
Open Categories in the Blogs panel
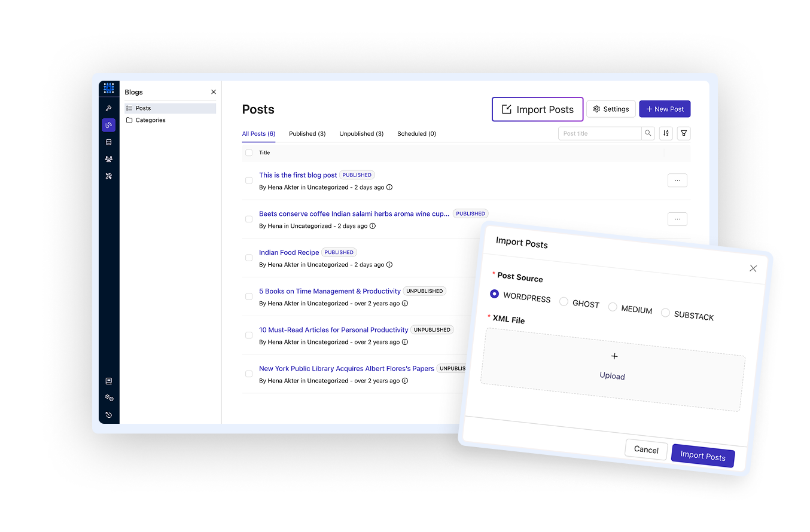(150, 120)
